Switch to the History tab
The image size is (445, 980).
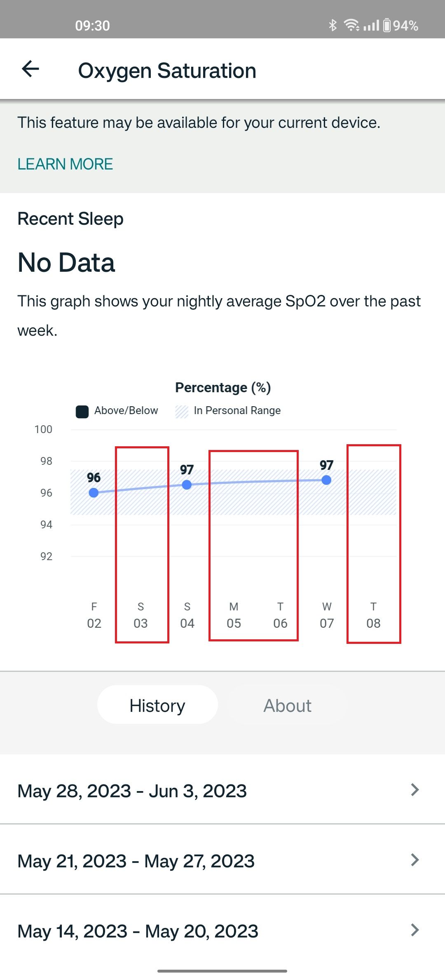coord(157,705)
